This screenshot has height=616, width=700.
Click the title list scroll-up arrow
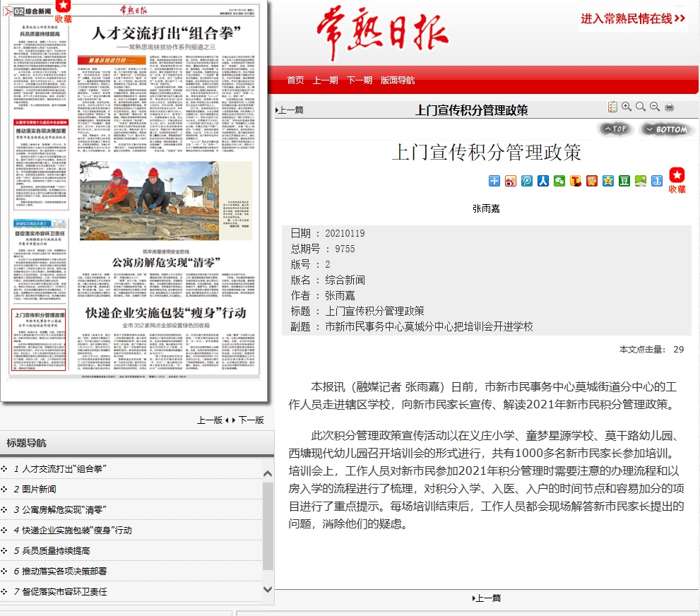[268, 473]
